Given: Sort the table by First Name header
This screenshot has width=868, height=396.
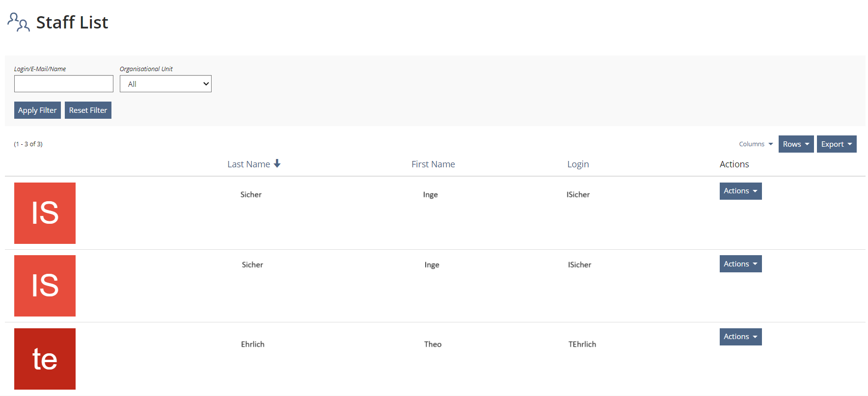Looking at the screenshot, I should tap(433, 164).
